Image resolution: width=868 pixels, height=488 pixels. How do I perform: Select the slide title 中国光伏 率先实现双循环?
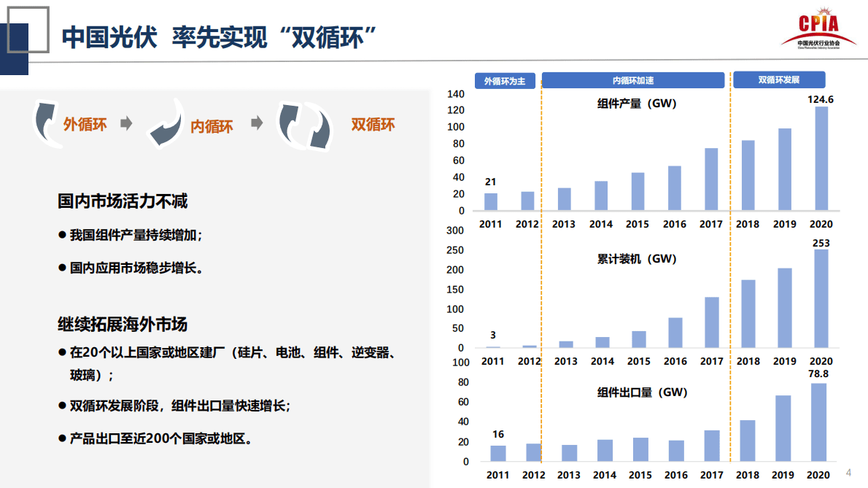coord(219,32)
